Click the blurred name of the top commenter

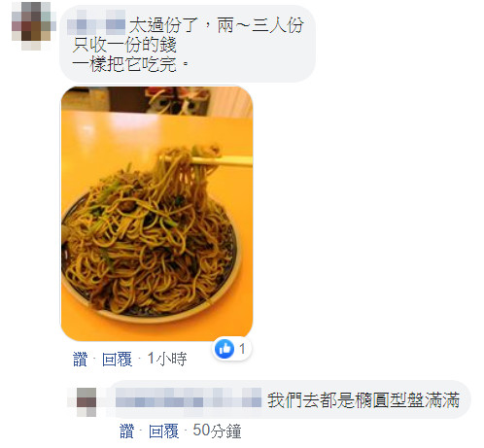point(96,22)
